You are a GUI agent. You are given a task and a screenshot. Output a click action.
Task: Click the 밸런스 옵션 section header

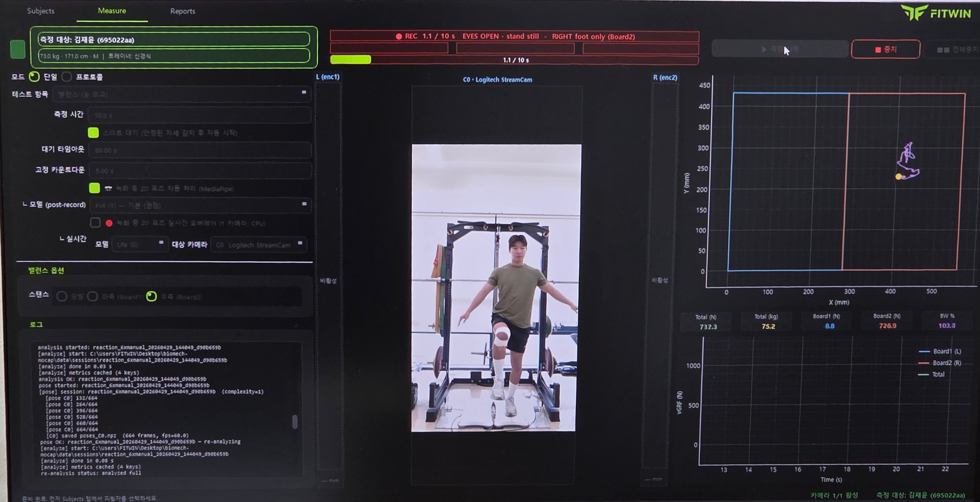(x=46, y=270)
